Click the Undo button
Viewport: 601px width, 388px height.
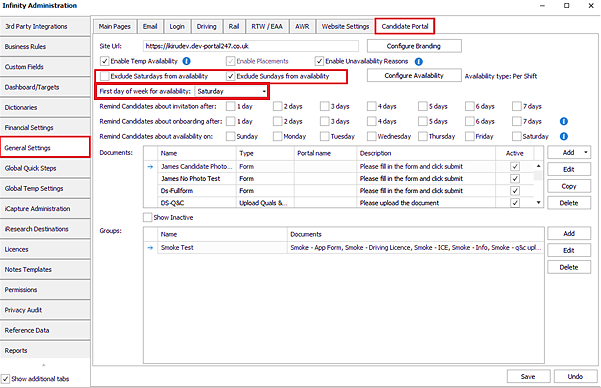[575, 376]
